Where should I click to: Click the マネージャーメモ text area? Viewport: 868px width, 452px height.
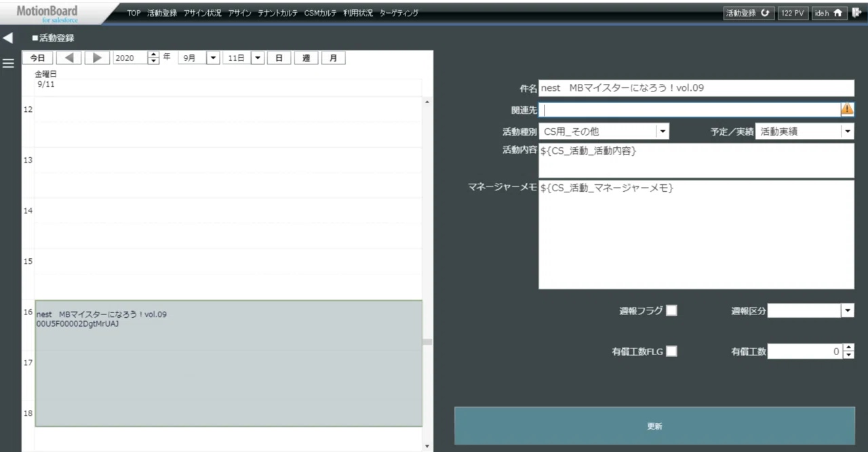tap(696, 234)
